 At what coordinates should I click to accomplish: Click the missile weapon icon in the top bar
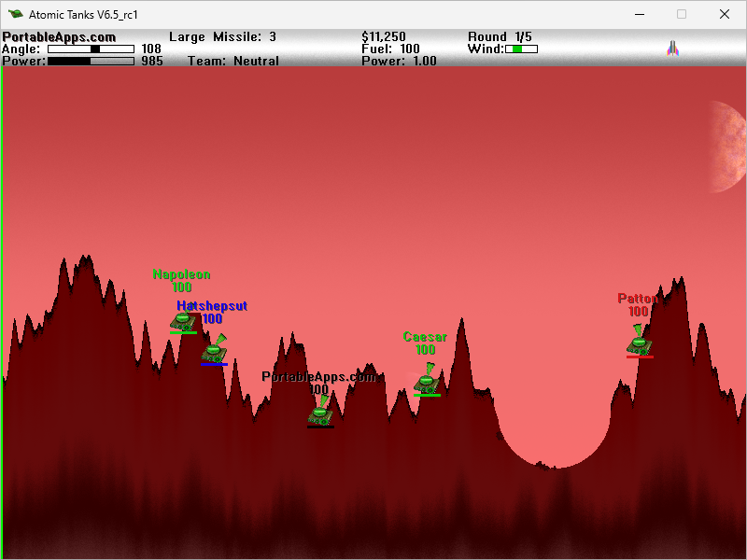pyautogui.click(x=672, y=49)
